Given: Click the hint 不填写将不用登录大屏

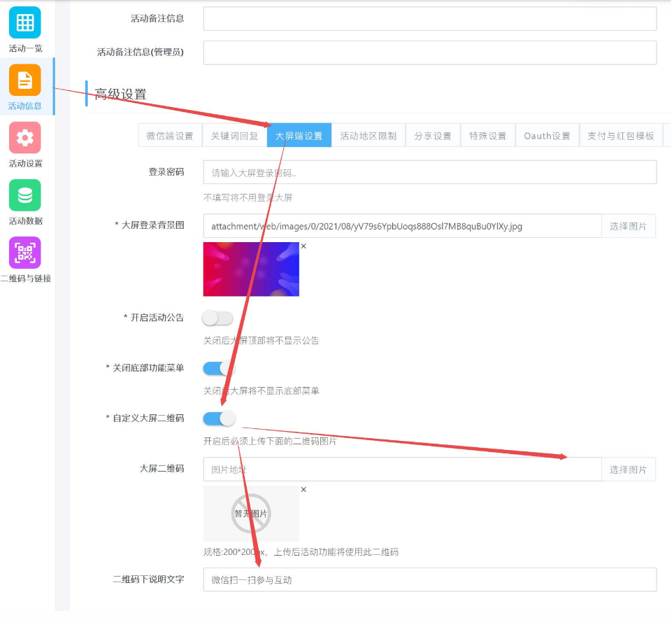Looking at the screenshot, I should [248, 197].
